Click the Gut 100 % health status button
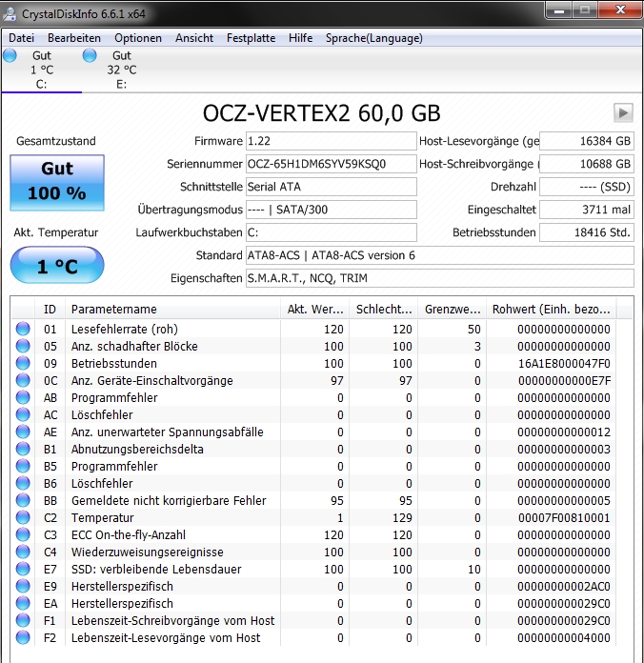The width and height of the screenshot is (644, 663). tap(57, 183)
